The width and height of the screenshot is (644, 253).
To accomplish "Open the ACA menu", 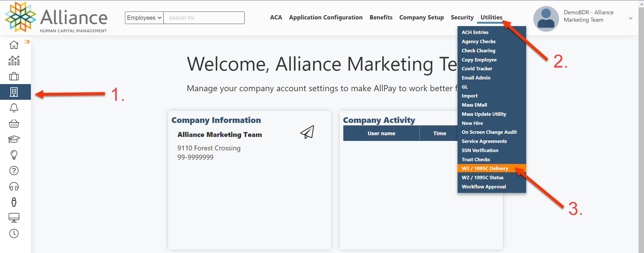I will point(276,17).
